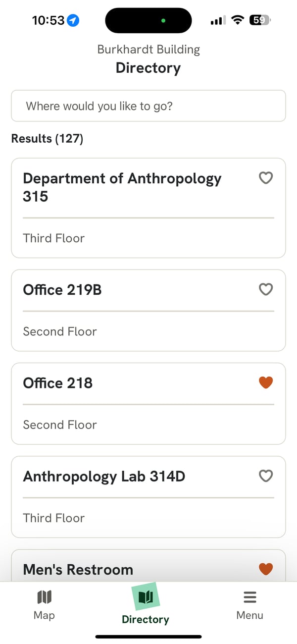Viewport: 297px width, 644px height.
Task: Tap the heart icon for Department of Anthropology 315
Action: pos(266,178)
